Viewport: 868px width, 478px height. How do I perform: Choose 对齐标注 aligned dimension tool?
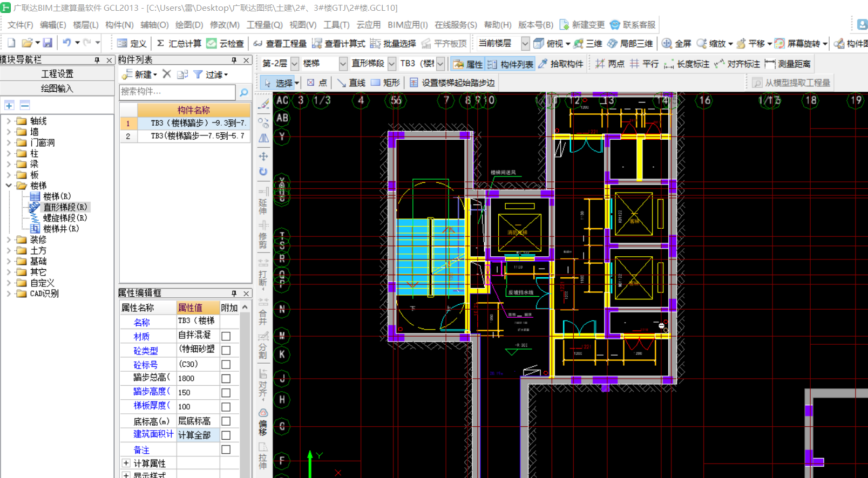tap(737, 64)
